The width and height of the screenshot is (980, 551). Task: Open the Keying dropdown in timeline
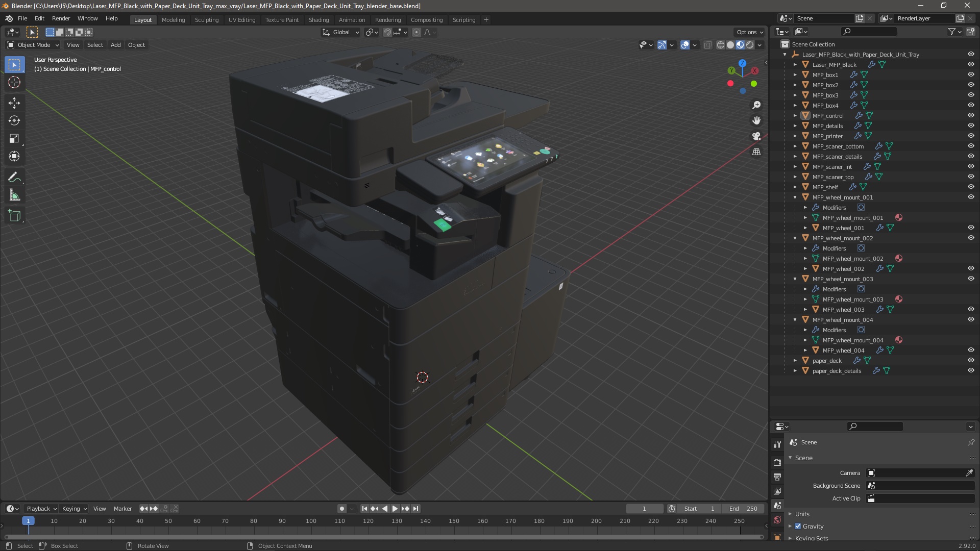(74, 509)
